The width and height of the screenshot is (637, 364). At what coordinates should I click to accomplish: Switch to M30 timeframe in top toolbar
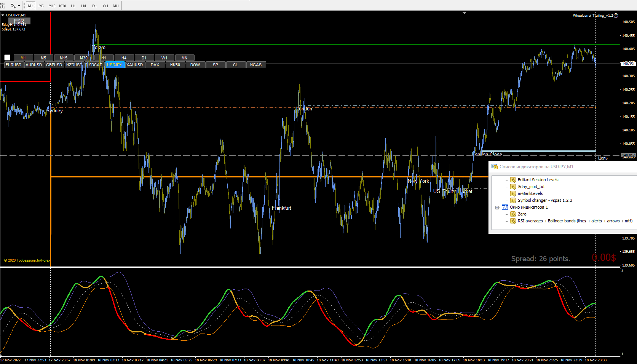(x=63, y=6)
